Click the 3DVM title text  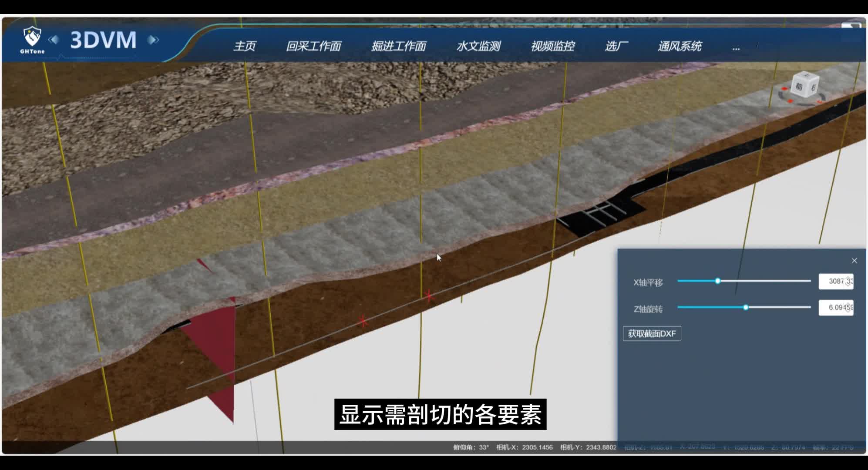pyautogui.click(x=103, y=40)
